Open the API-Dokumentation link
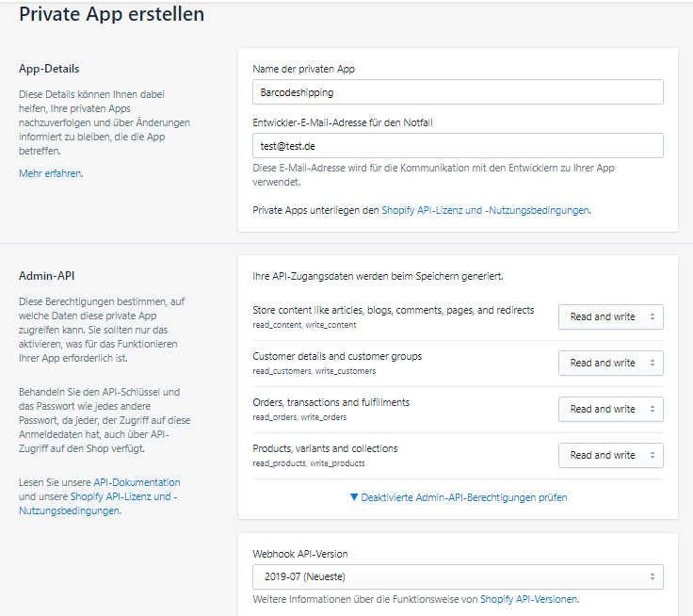The width and height of the screenshot is (693, 616). point(137,482)
